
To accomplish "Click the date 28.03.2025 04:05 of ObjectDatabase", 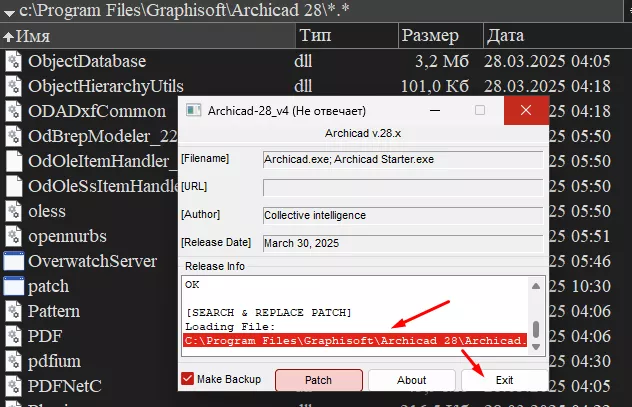I will pyautogui.click(x=547, y=61).
